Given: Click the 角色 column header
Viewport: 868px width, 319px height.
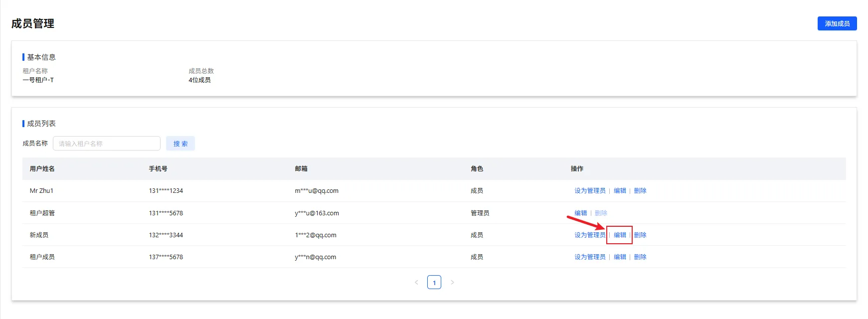Looking at the screenshot, I should point(477,169).
